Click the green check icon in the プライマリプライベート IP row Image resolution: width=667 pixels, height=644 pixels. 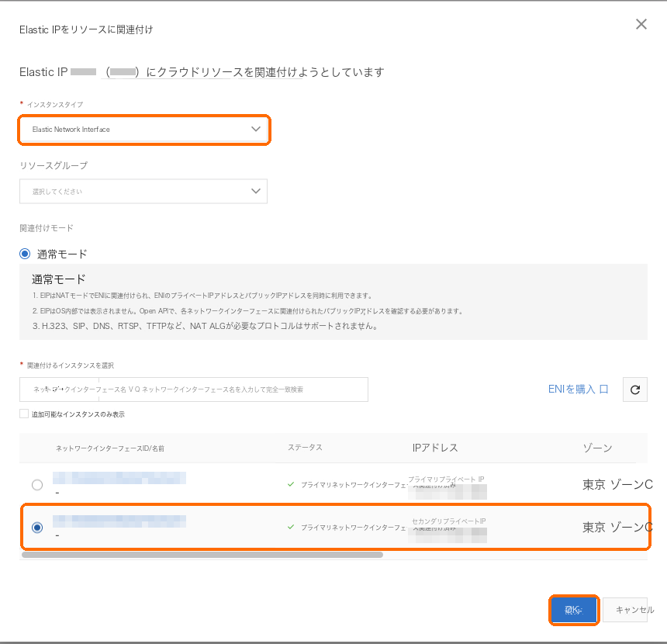(x=291, y=484)
